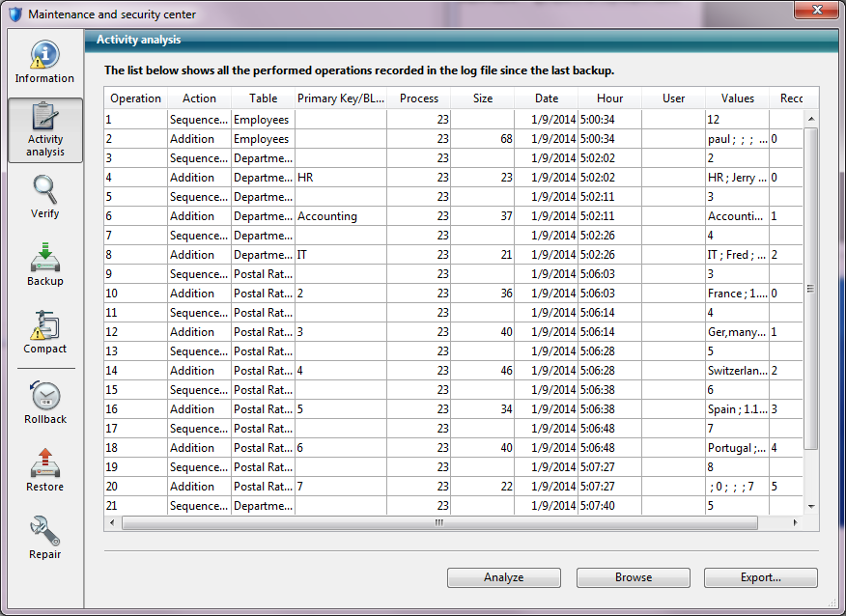Open the Information section in sidebar
Screen dimensions: 846x616
44,62
